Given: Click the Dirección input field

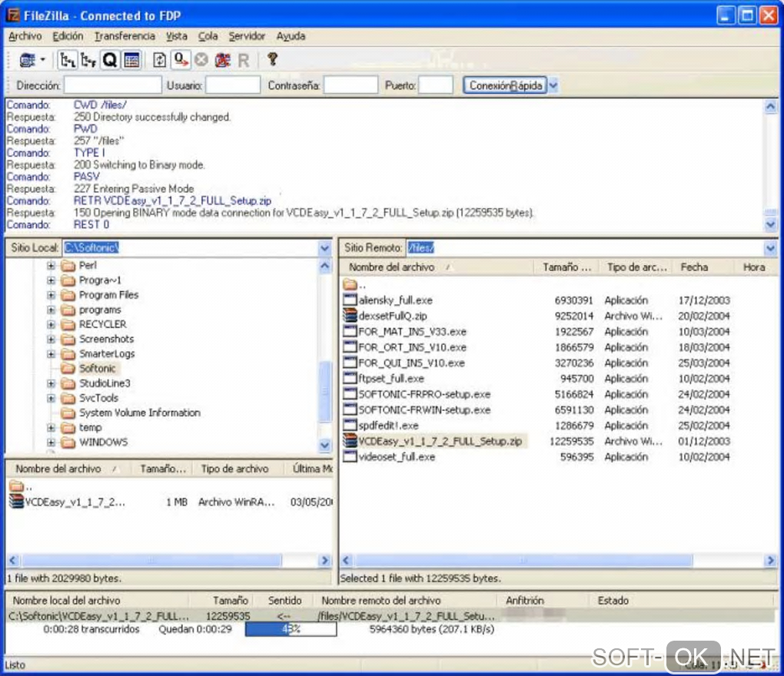Looking at the screenshot, I should pyautogui.click(x=112, y=85).
